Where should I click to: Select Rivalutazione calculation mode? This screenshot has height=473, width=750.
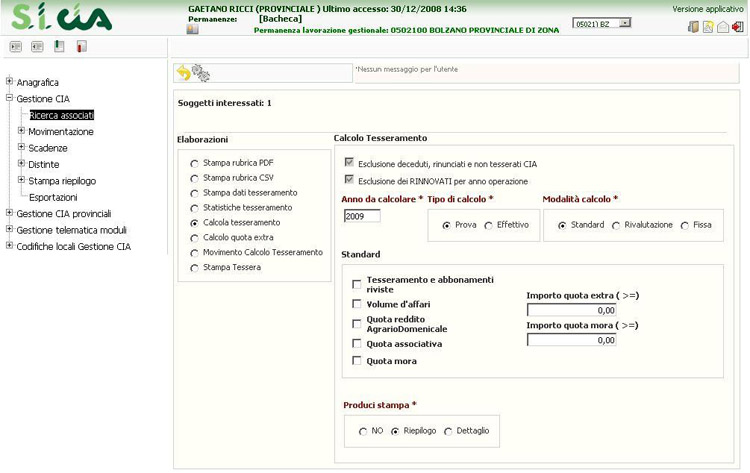click(x=616, y=225)
